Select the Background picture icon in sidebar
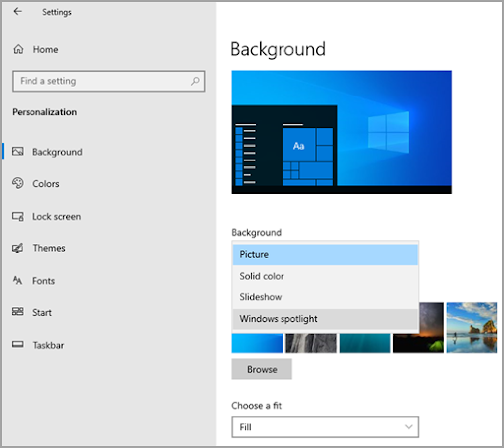 (x=18, y=151)
